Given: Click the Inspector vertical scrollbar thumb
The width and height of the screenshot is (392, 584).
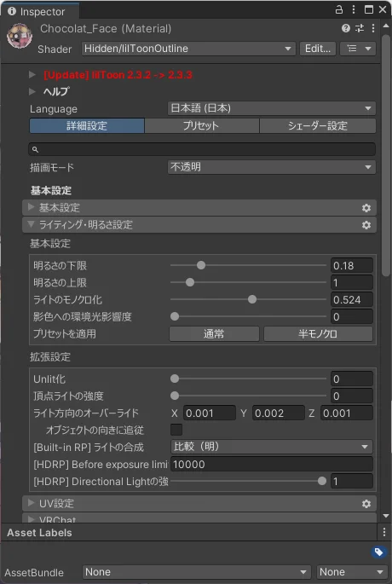Looking at the screenshot, I should 386,156.
